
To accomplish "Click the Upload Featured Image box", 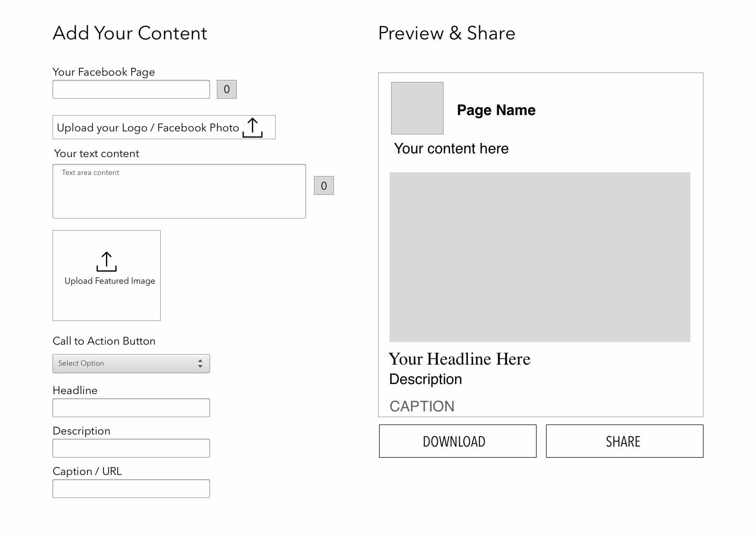I will (x=107, y=275).
